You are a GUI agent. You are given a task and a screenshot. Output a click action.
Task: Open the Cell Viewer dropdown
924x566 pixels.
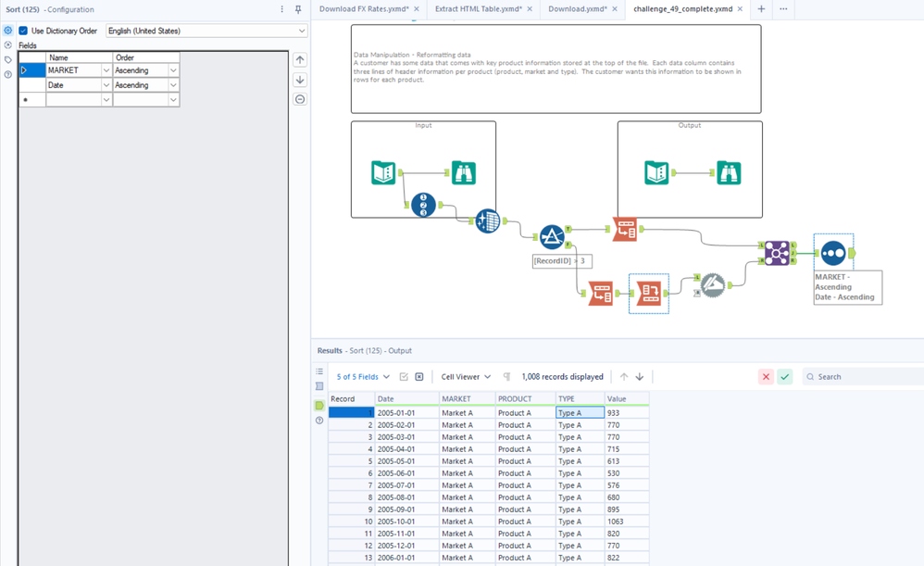click(x=466, y=377)
